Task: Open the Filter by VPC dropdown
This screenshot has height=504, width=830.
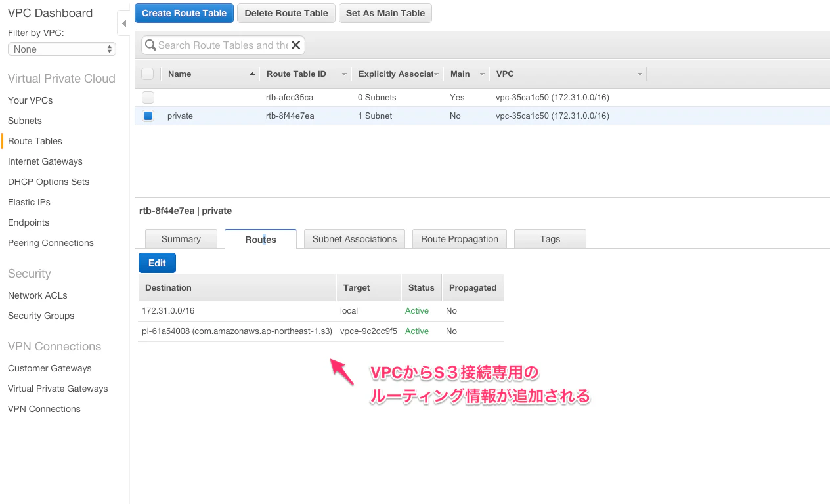Action: [x=62, y=49]
